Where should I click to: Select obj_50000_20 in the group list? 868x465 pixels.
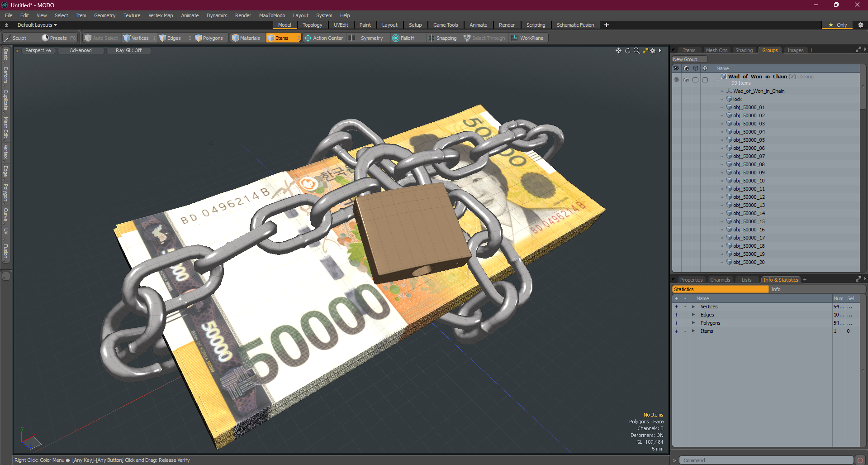pos(749,262)
